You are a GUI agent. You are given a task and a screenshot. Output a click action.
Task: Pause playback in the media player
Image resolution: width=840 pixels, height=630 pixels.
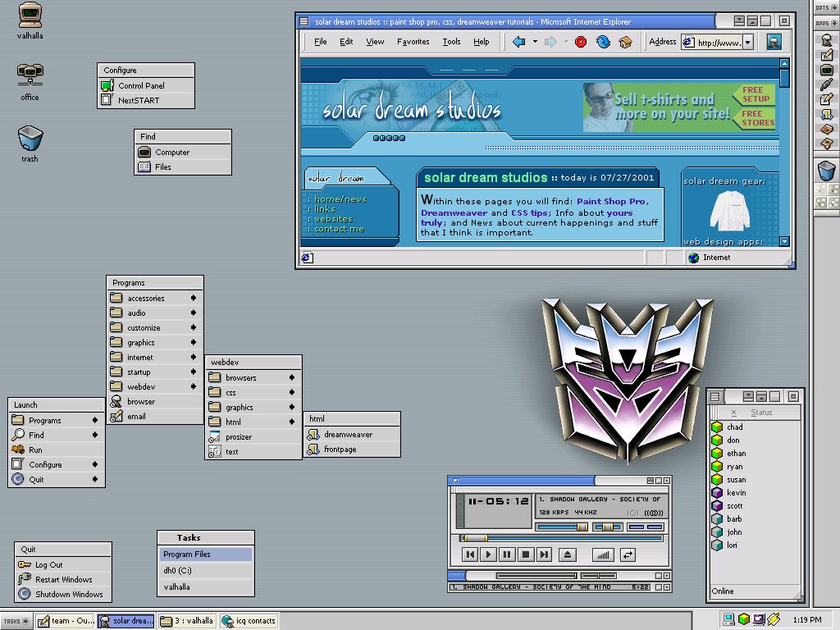click(507, 555)
